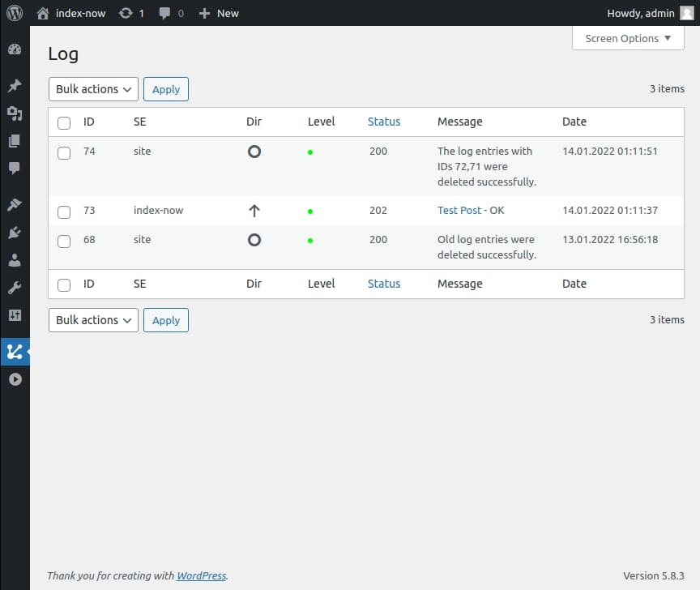Open the comments bubble in admin bar
The image size is (700, 590).
(172, 14)
